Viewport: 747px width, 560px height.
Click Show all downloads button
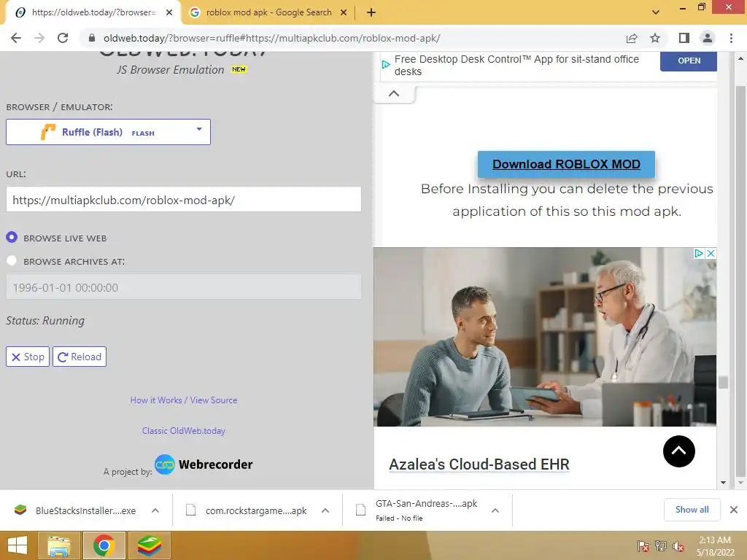(692, 510)
